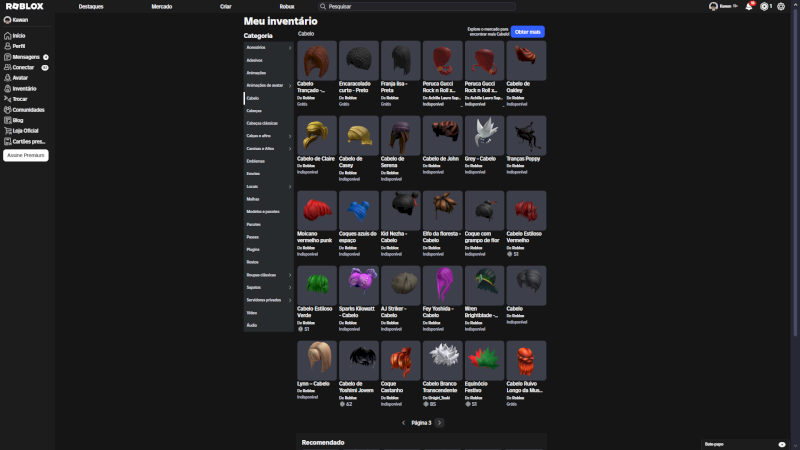Click the Assine Premium button
Viewport: 800px width, 450px height.
(26, 156)
